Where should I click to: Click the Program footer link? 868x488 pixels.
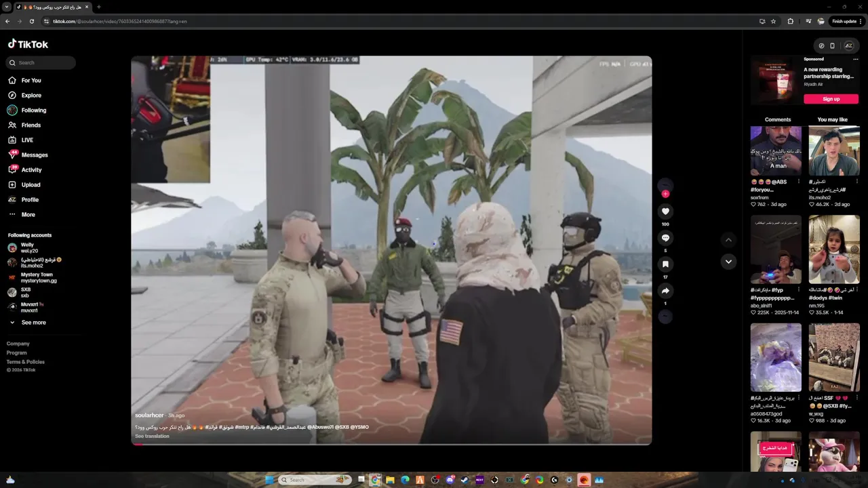pos(17,352)
